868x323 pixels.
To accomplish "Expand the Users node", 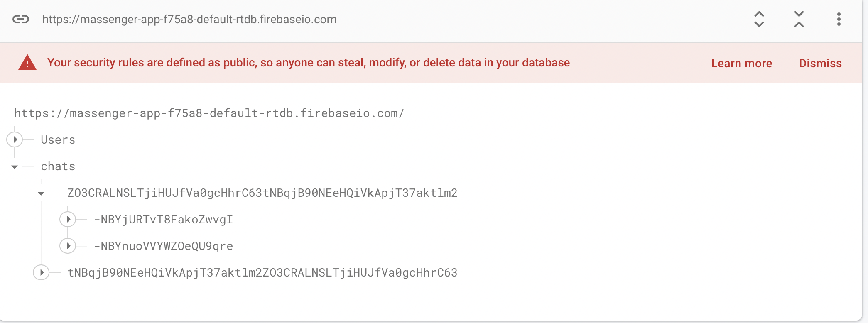I will (x=15, y=139).
